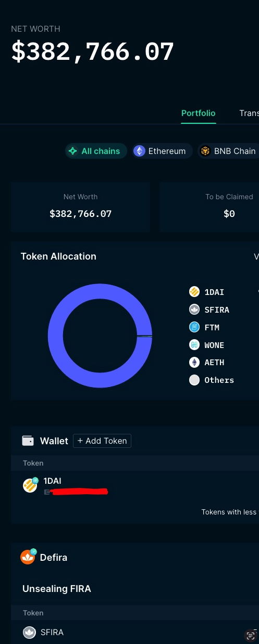
Task: Click the Wallet icon in section header
Action: coord(28,441)
